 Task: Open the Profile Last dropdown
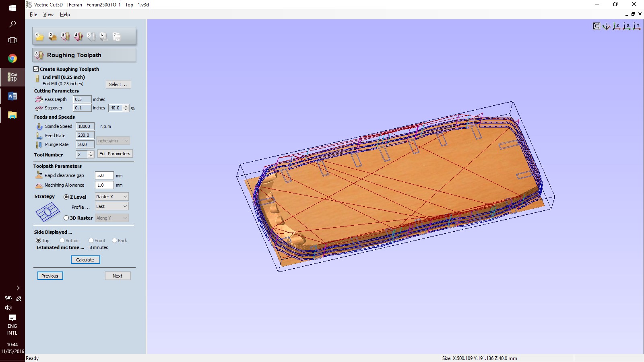coord(111,206)
